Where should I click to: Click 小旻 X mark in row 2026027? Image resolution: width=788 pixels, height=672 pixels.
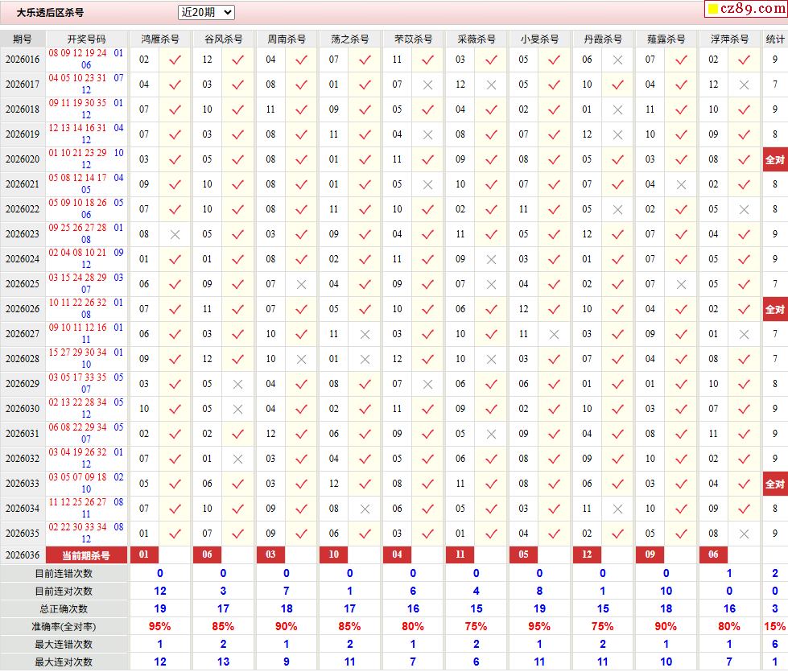[x=554, y=334]
